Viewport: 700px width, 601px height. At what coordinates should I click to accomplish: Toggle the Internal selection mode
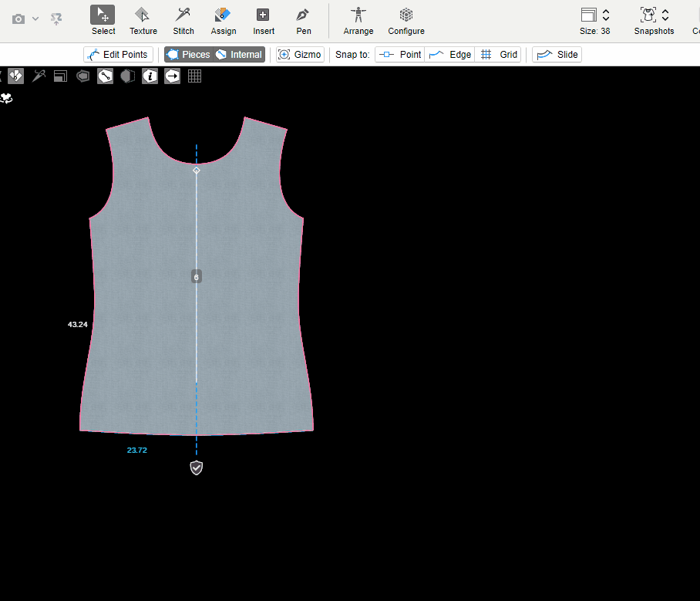[x=239, y=55]
